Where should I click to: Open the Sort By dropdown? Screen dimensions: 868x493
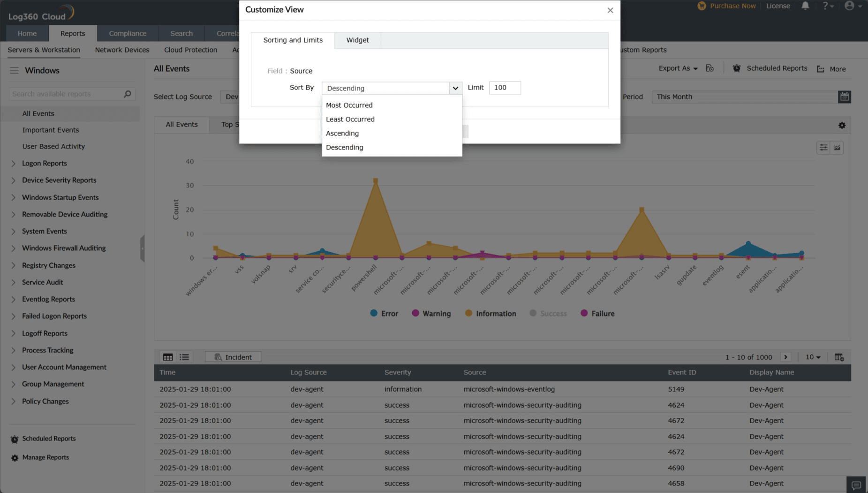coord(392,88)
